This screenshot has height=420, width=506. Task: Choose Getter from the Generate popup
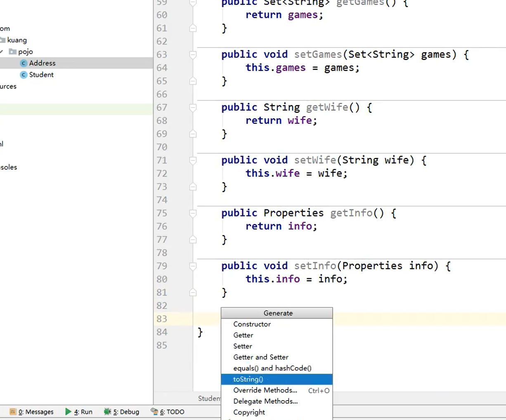click(277, 335)
